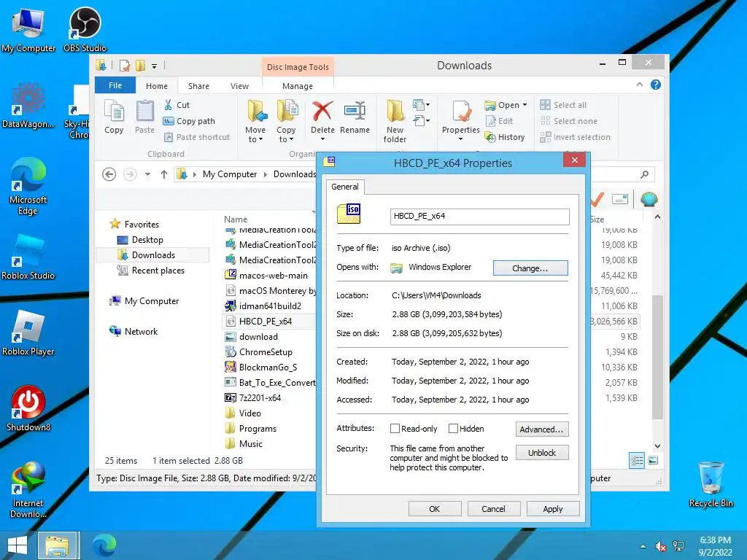Switch to the Manage ribbon tab
Viewport: 747px width, 560px height.
tap(298, 86)
